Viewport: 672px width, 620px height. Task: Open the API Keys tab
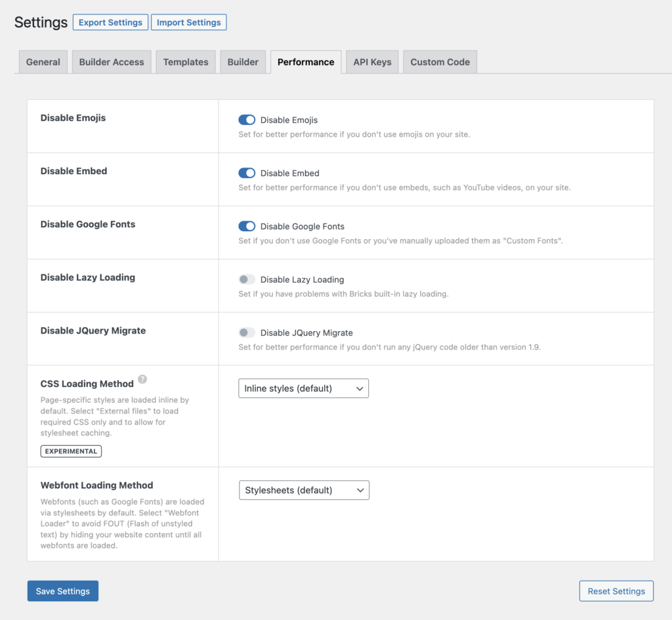click(x=372, y=62)
